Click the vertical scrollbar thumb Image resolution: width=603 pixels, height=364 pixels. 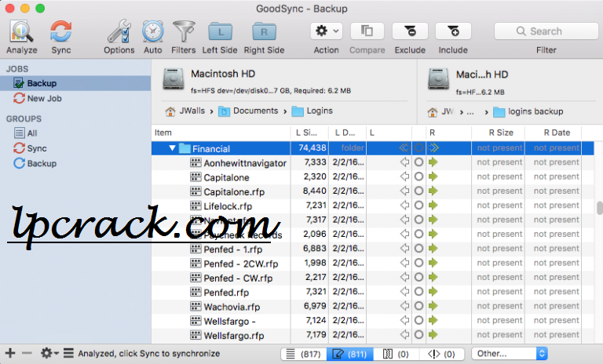coord(600,208)
